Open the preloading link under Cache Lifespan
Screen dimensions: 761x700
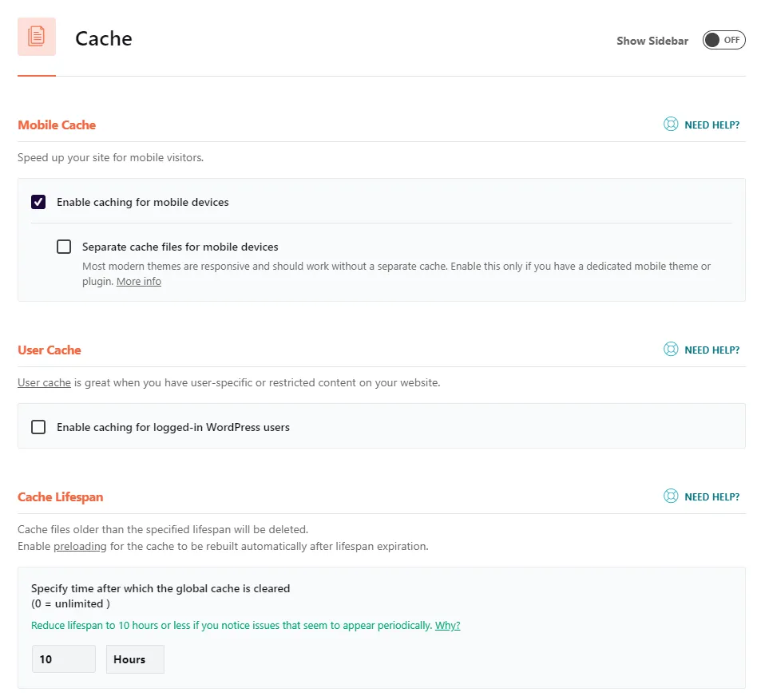(80, 546)
